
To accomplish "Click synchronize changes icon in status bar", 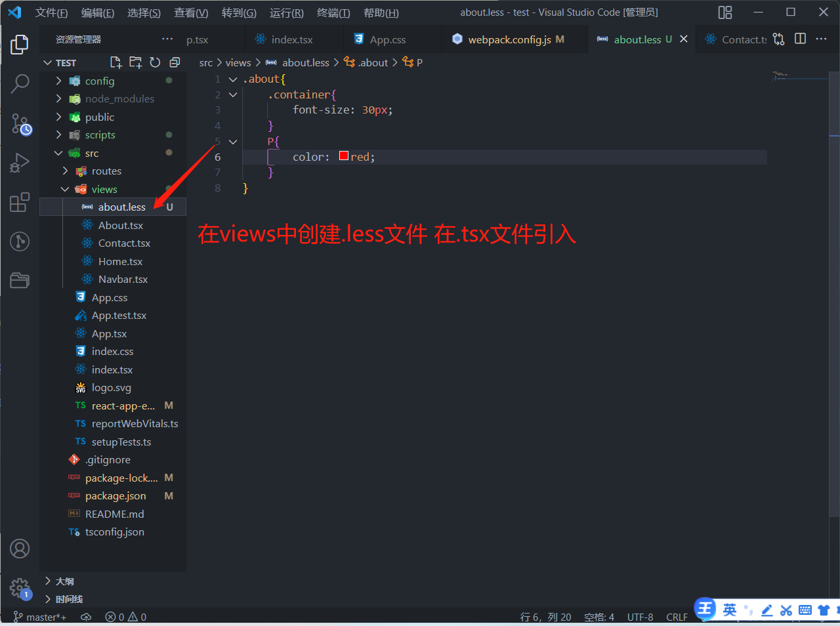I will pos(85,617).
